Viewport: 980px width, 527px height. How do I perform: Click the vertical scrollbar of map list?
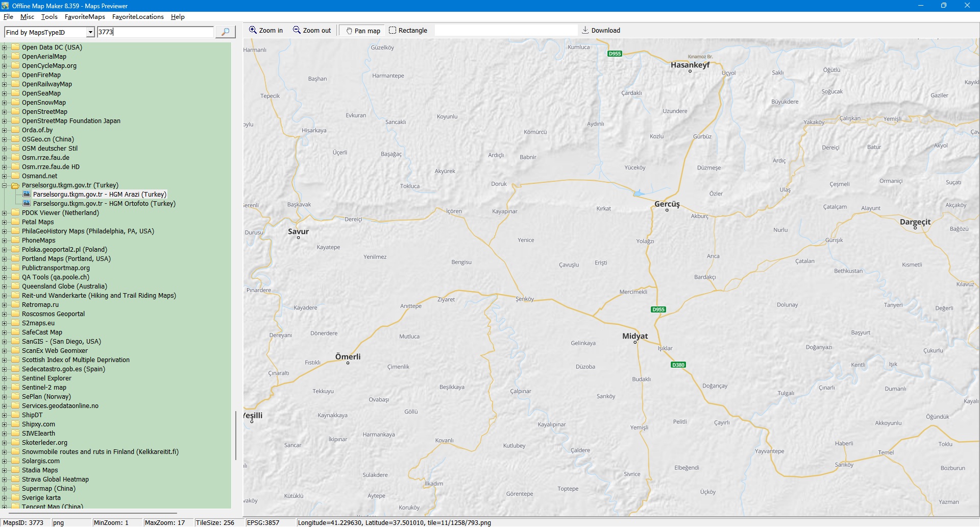[x=235, y=435]
